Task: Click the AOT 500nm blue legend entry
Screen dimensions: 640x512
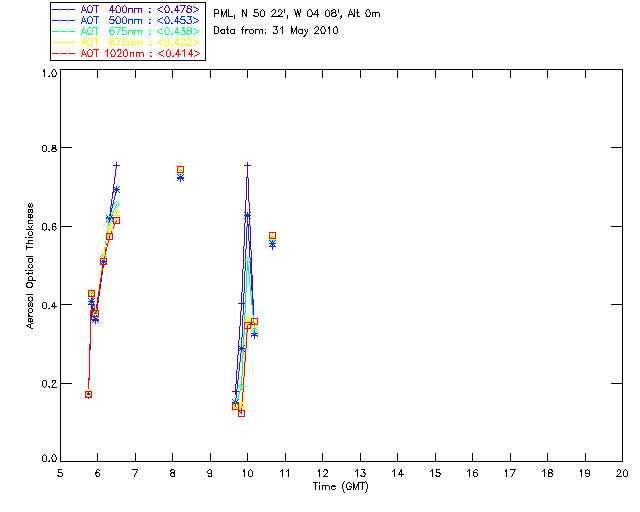Action: [x=127, y=20]
